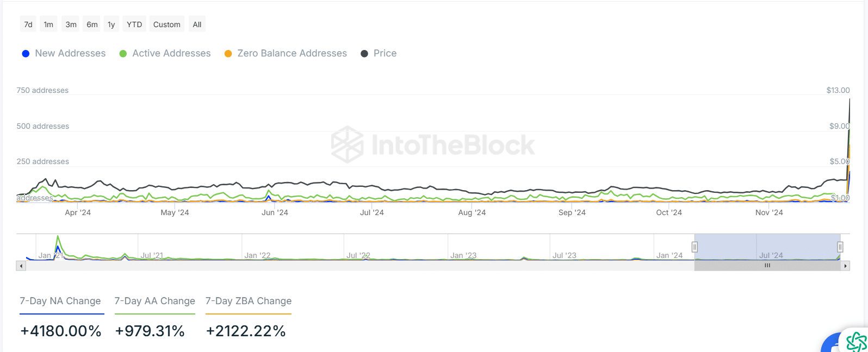Click the green Active Addresses legend dot
Image resolution: width=868 pixels, height=352 pixels.
click(x=123, y=54)
